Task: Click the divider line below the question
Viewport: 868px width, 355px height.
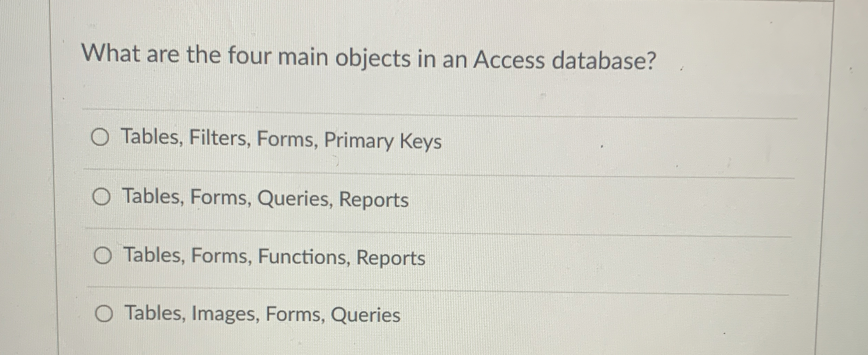Action: (x=416, y=109)
